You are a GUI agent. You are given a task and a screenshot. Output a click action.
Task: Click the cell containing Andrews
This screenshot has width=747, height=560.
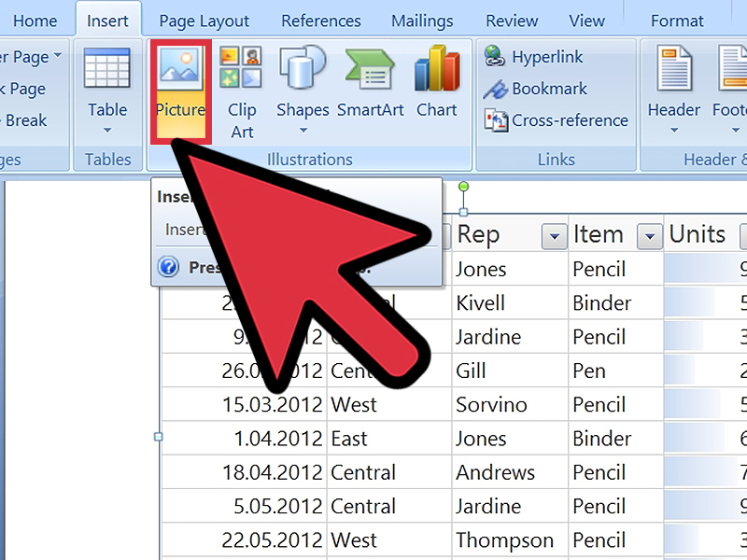point(510,472)
